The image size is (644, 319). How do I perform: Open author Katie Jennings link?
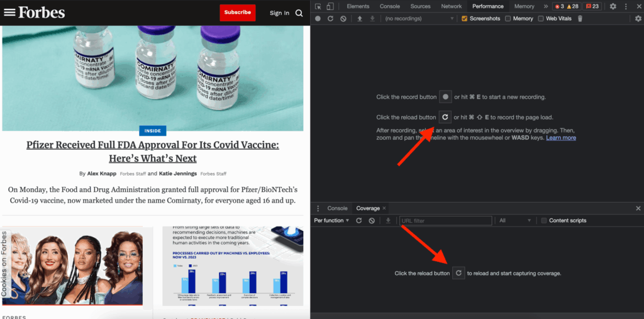tap(178, 174)
